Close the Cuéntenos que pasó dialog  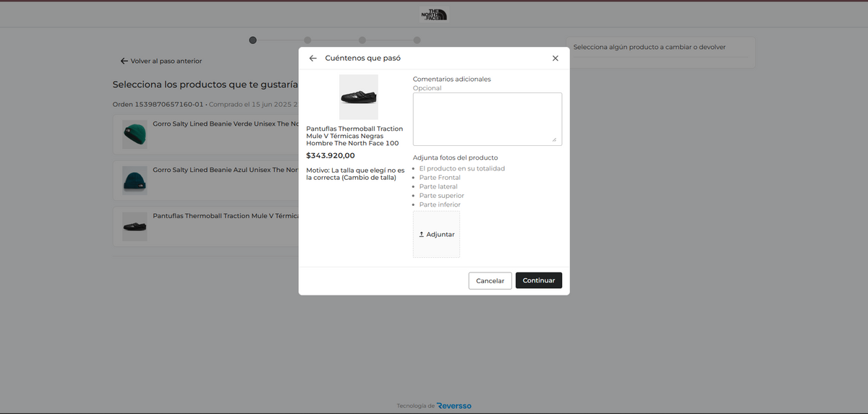556,58
